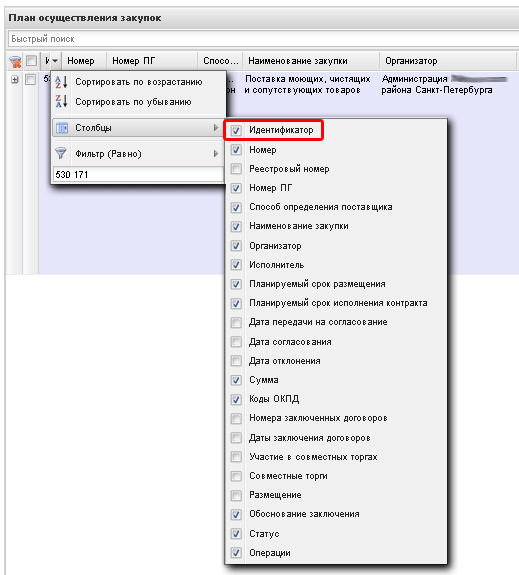Select the Поставка моющих, чистящих cell
Viewport: 519px width, 575px height.
click(x=308, y=84)
